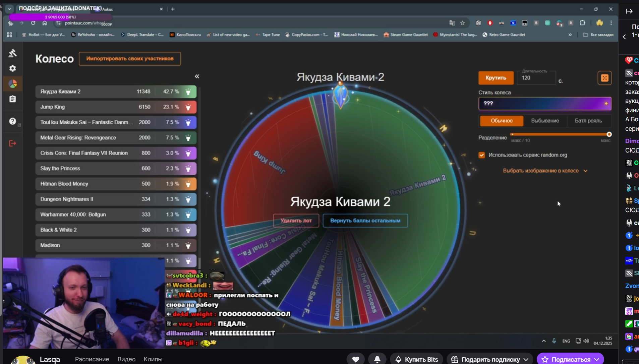
Task: Click the Купить Bits button
Action: (x=417, y=359)
